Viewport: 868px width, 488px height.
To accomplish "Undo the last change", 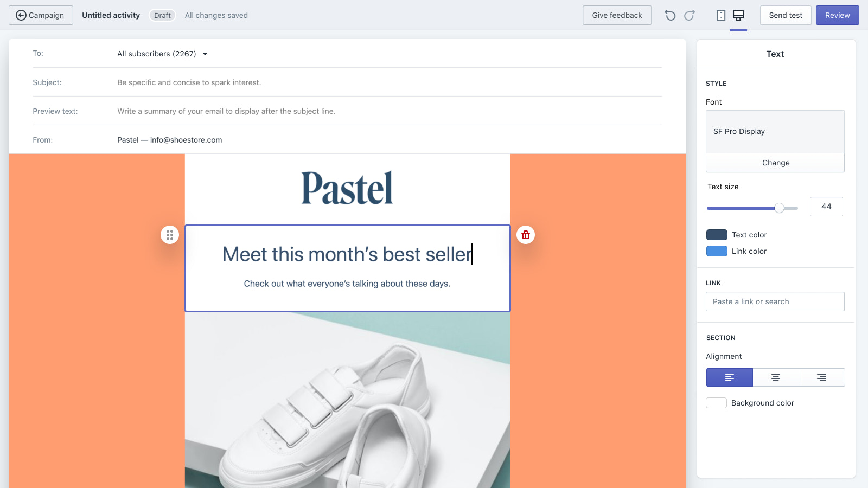I will click(670, 15).
